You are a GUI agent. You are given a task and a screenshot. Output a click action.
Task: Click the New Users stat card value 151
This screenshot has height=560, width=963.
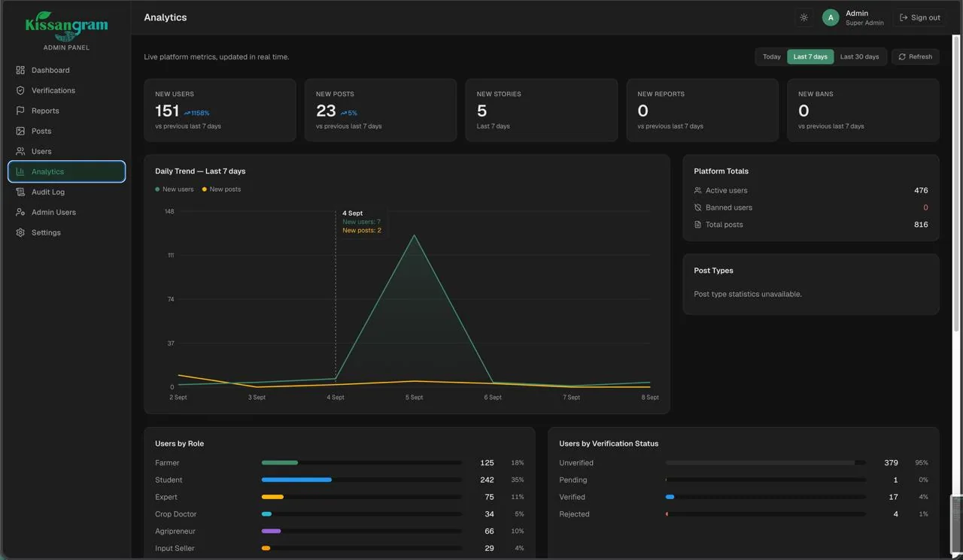167,110
